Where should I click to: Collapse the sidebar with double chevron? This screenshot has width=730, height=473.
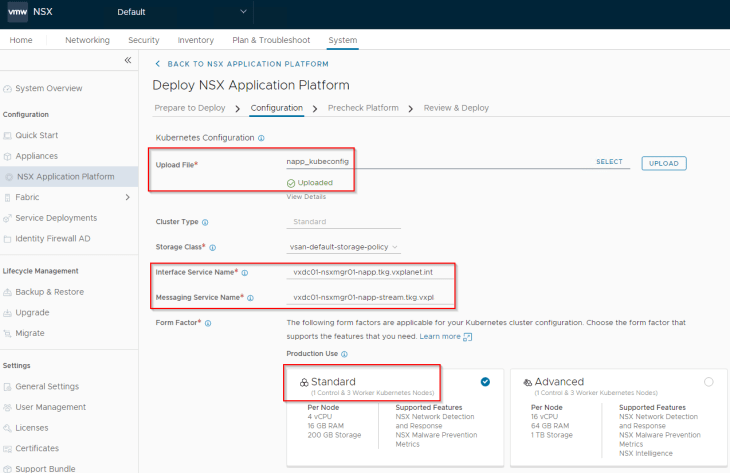128,60
